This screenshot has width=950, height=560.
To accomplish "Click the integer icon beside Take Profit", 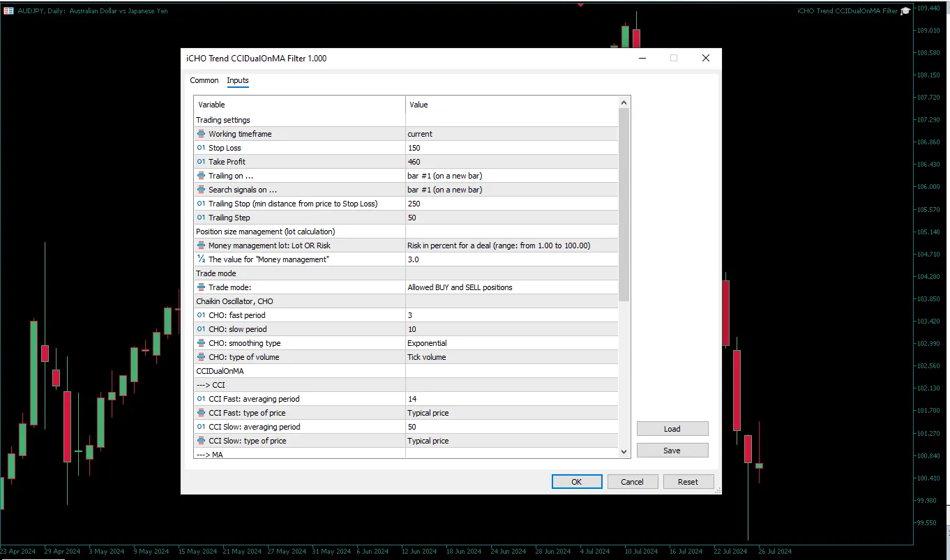I will (201, 162).
